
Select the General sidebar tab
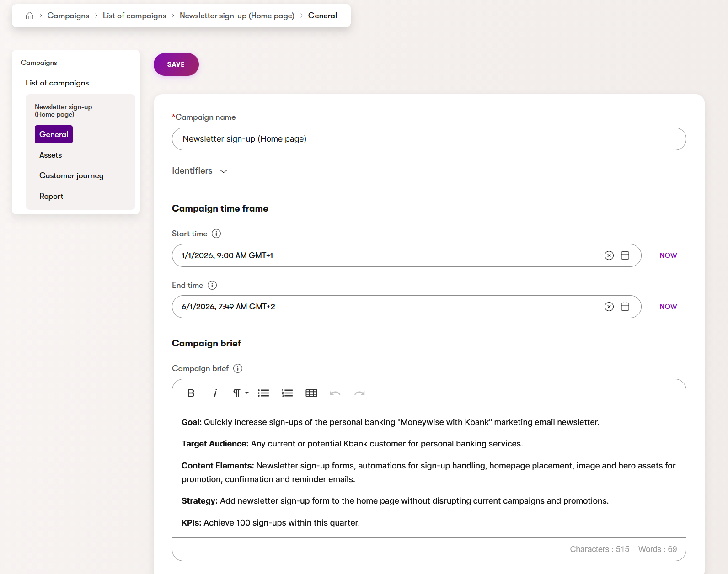coord(54,134)
